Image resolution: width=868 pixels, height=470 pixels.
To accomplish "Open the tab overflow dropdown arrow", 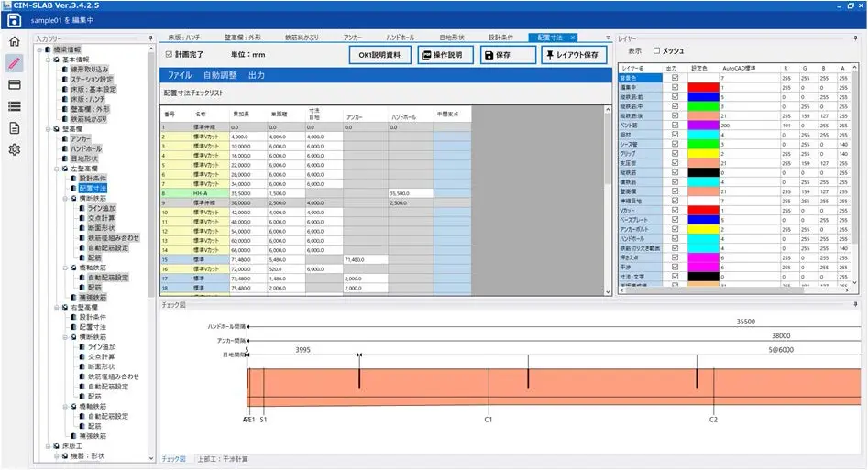I will pos(608,38).
